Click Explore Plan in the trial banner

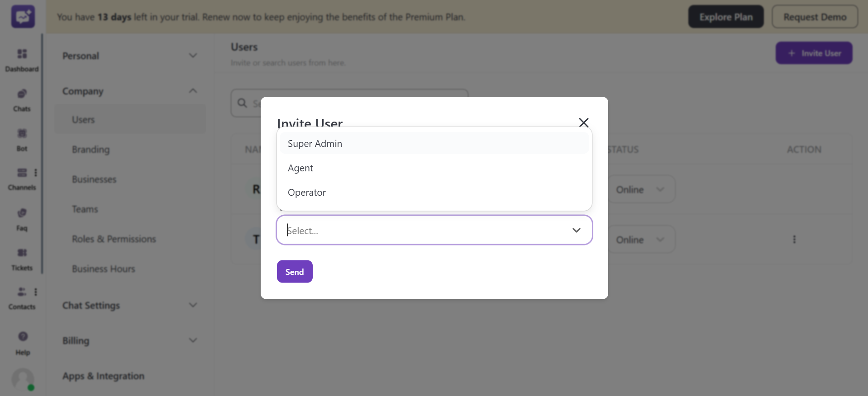pyautogui.click(x=725, y=16)
